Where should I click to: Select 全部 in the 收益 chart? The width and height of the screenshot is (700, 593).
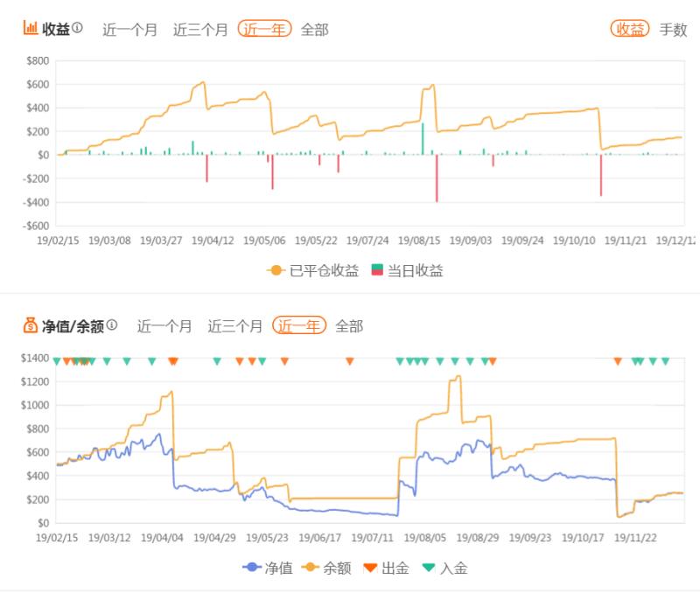coord(315,30)
